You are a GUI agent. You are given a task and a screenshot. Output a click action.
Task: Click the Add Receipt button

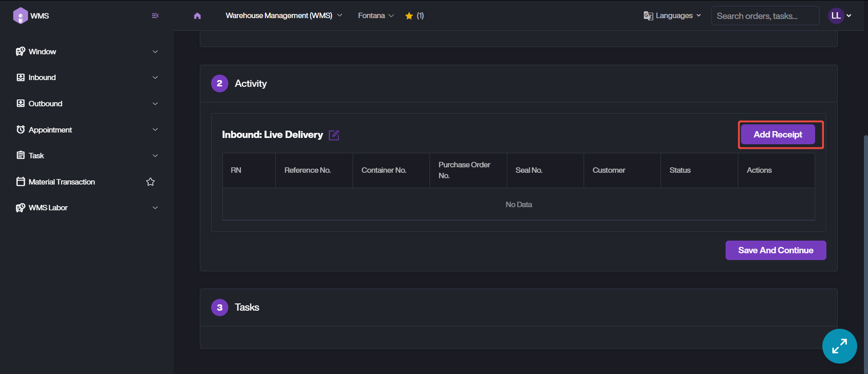point(778,135)
